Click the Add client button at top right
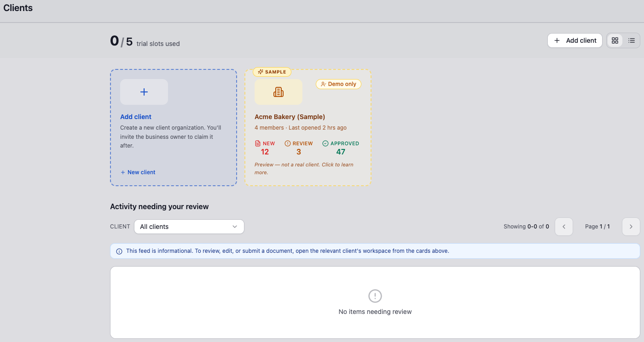 tap(574, 40)
